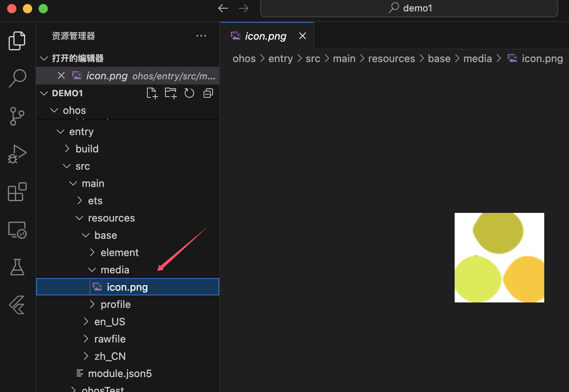Go back using navigation arrow
569x392 pixels.
[223, 8]
